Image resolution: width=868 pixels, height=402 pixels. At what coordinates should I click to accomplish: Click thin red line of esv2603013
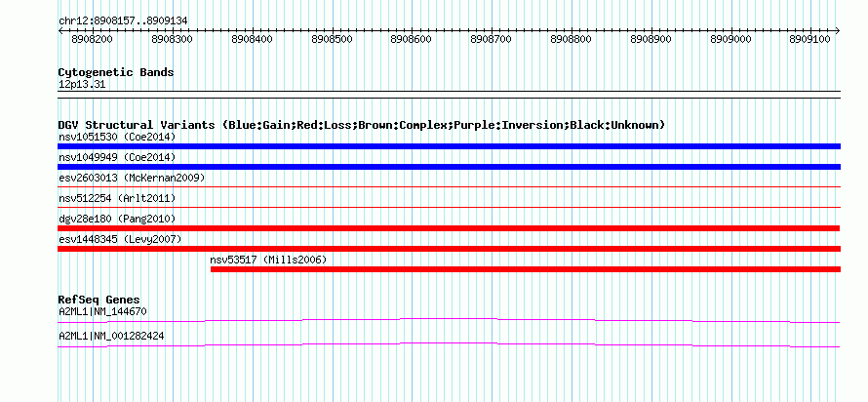pos(449,187)
